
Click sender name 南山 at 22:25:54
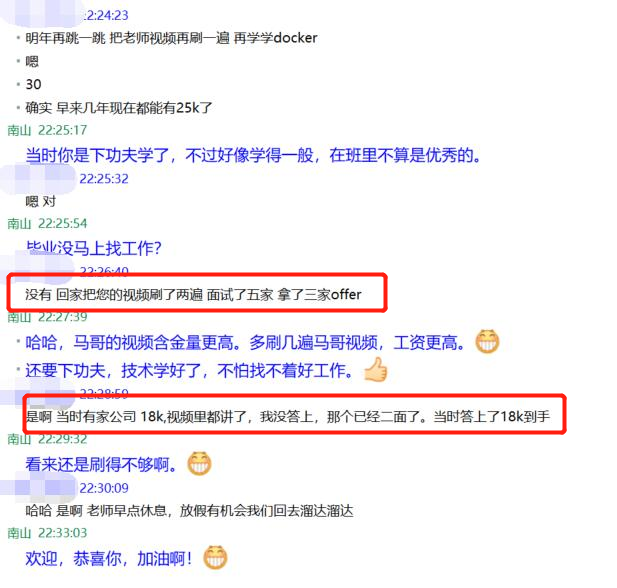point(19,224)
